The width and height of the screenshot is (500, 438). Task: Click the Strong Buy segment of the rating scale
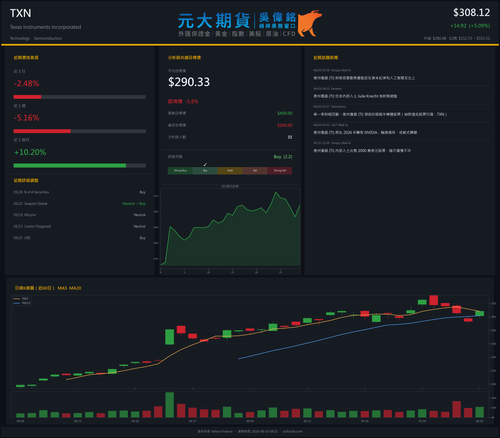(x=180, y=171)
